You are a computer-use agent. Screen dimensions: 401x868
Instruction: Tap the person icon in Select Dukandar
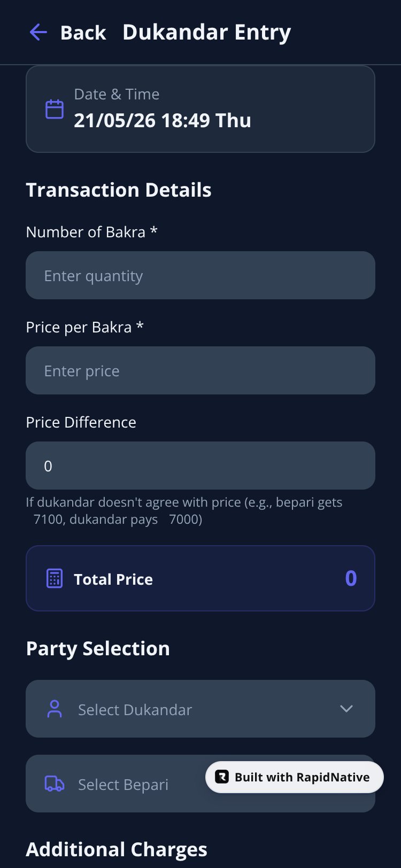(55, 709)
